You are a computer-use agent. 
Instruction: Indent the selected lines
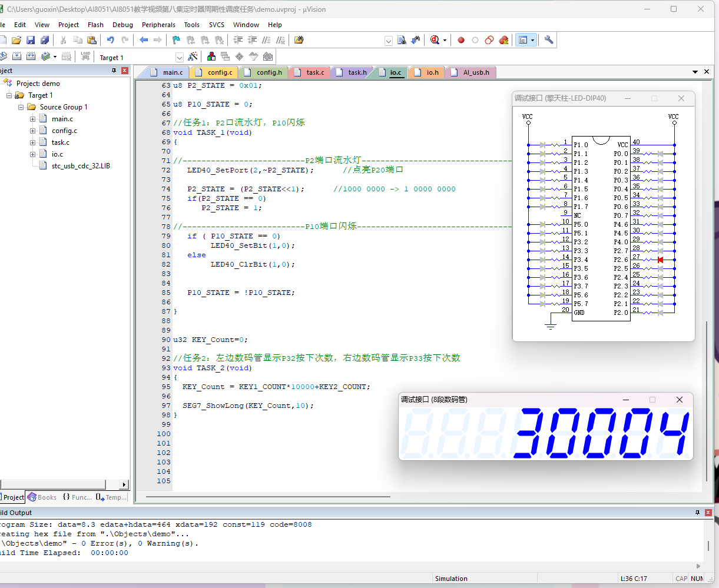point(238,40)
